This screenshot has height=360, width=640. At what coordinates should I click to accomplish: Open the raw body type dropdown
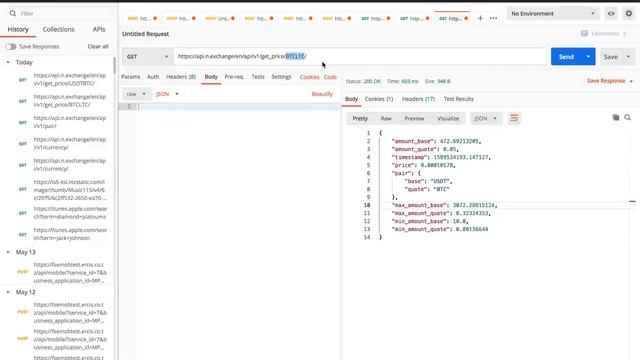136,94
